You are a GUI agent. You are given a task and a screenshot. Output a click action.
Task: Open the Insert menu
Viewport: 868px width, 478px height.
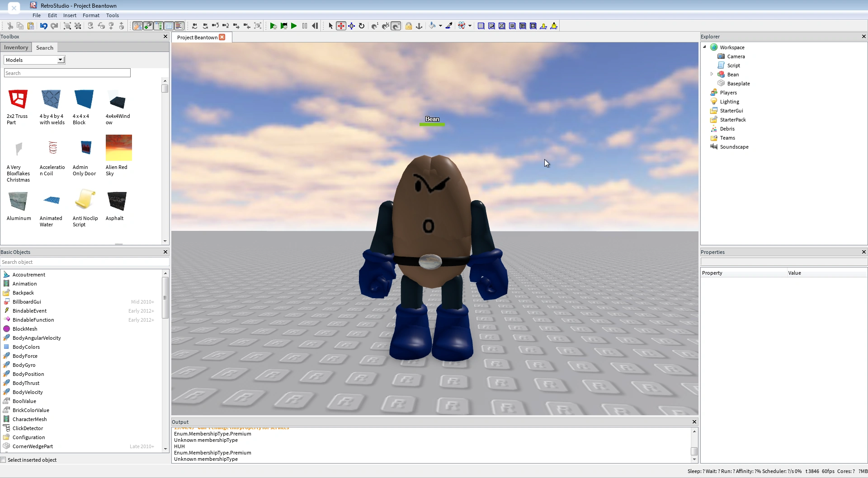(x=70, y=15)
